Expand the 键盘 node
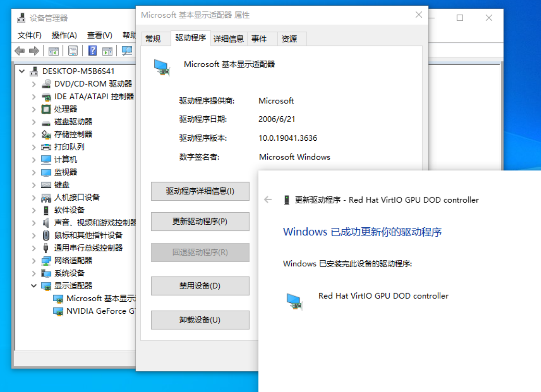 coord(34,185)
